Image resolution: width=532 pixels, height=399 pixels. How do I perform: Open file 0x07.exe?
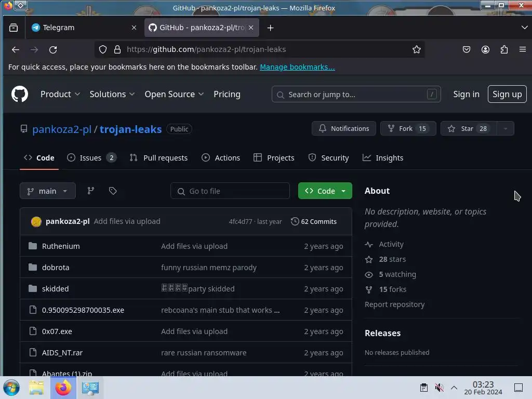coord(57,331)
